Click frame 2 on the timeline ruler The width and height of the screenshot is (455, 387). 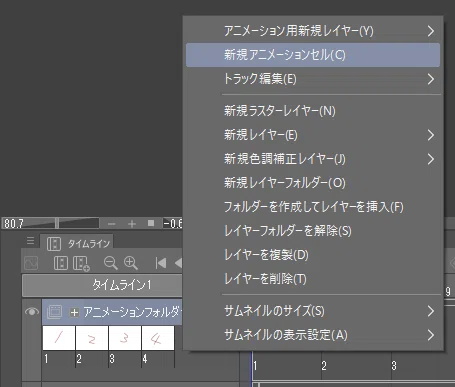pos(324,366)
